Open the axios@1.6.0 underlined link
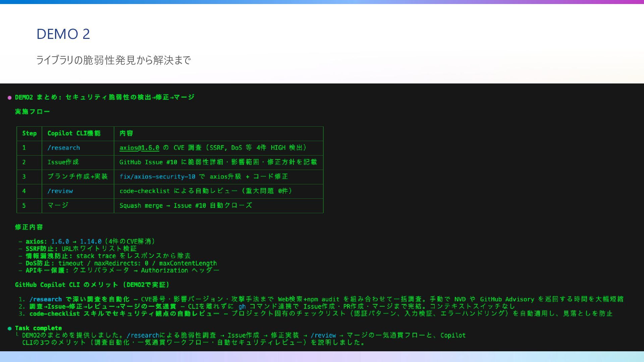 coord(139,148)
